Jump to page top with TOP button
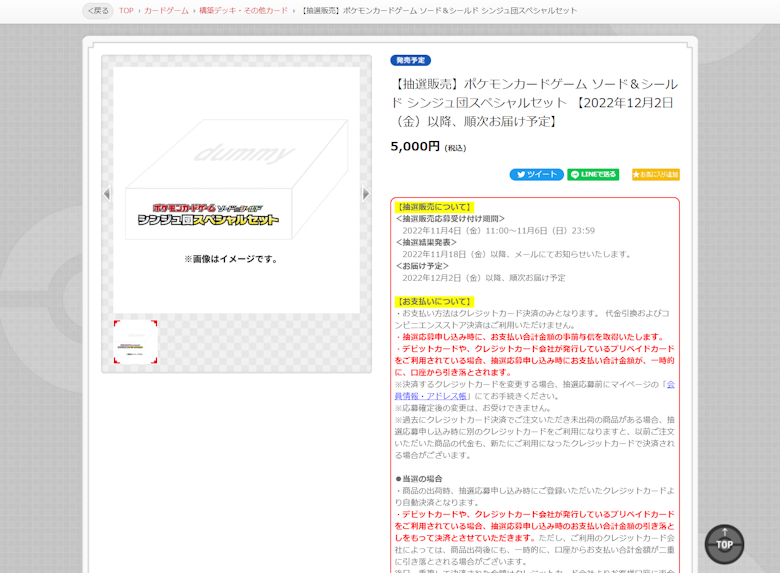This screenshot has height=573, width=780. point(724,544)
